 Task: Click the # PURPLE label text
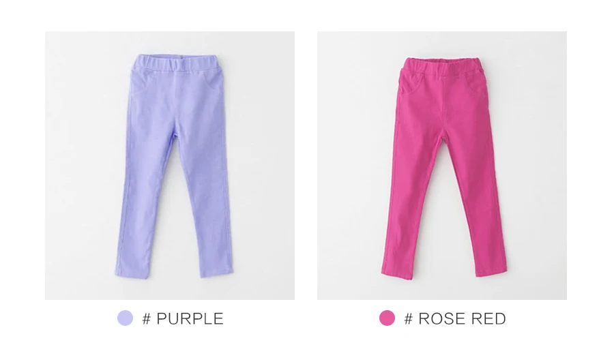pos(183,318)
